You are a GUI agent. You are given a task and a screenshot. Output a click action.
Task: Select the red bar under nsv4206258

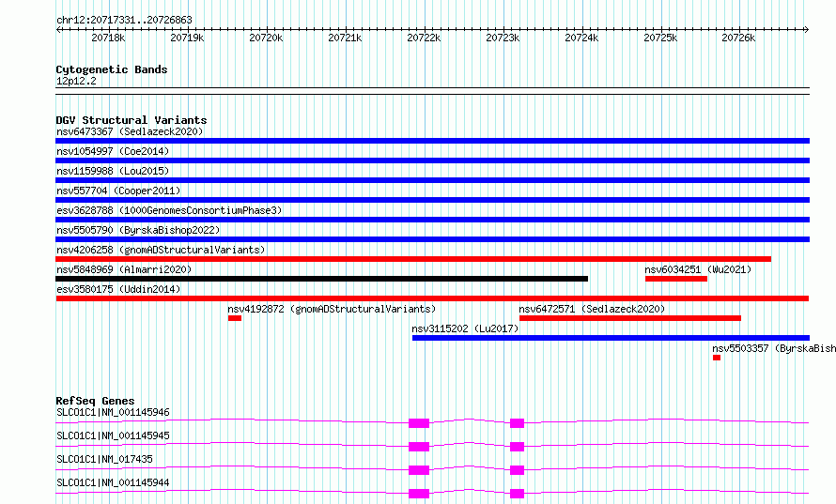tap(413, 259)
